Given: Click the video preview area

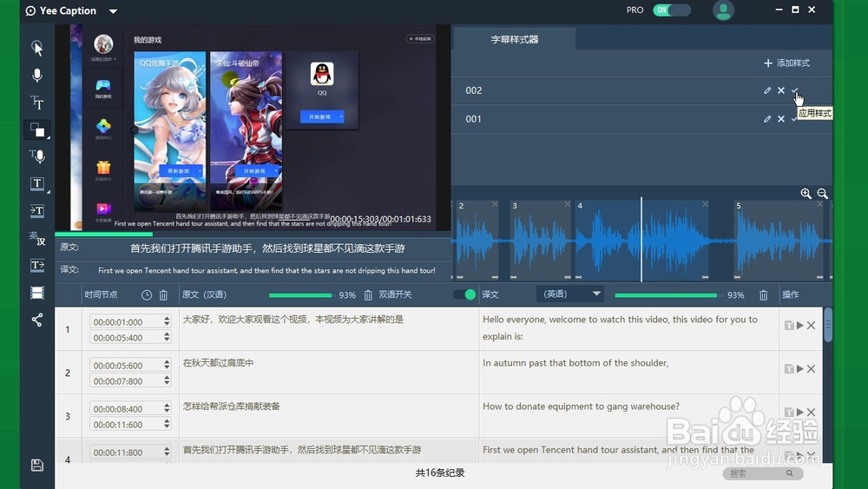Looking at the screenshot, I should pos(253,128).
